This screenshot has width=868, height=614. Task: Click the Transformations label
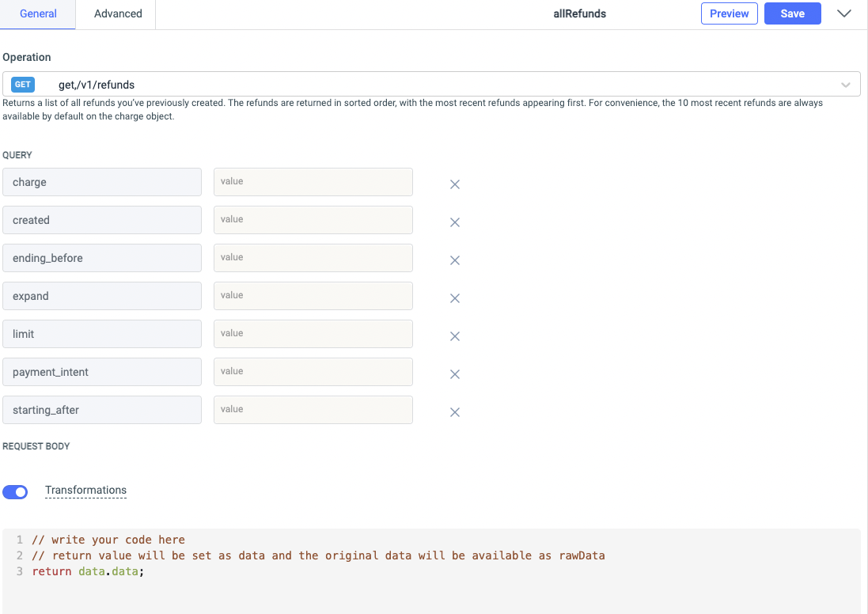tap(85, 490)
